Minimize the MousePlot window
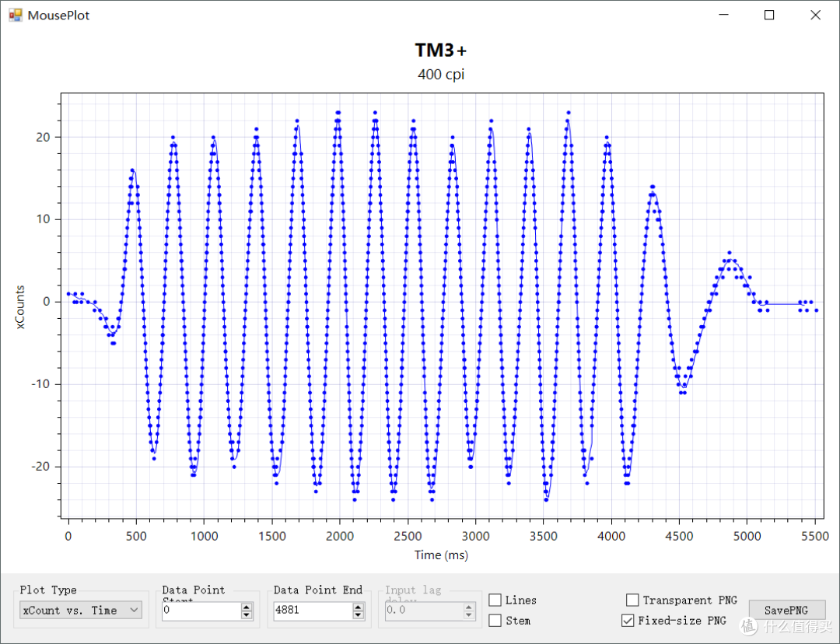The width and height of the screenshot is (840, 644). point(724,15)
